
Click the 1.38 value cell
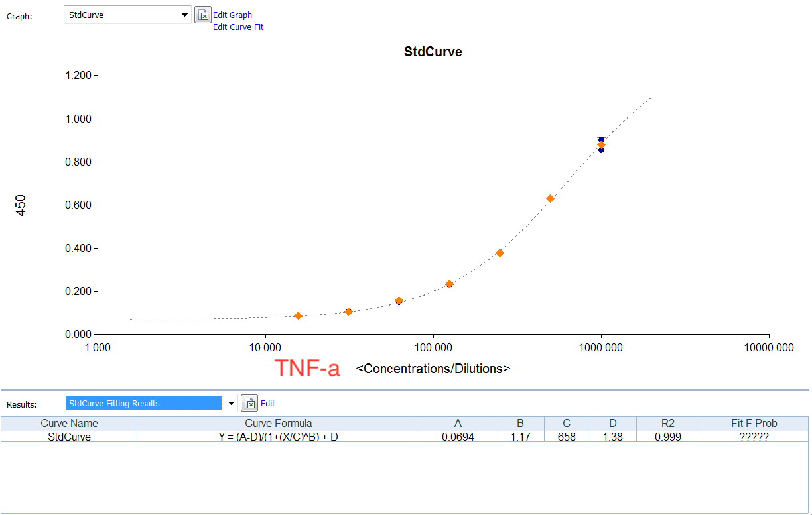(612, 437)
